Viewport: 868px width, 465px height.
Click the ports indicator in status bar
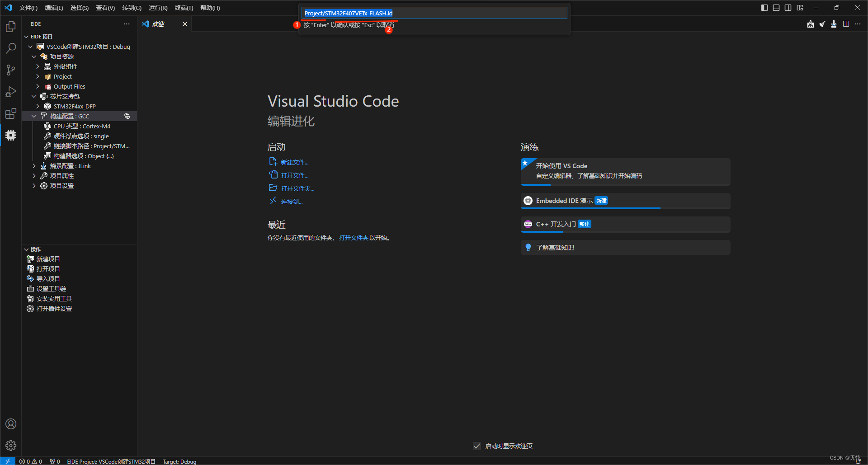pyautogui.click(x=55, y=461)
